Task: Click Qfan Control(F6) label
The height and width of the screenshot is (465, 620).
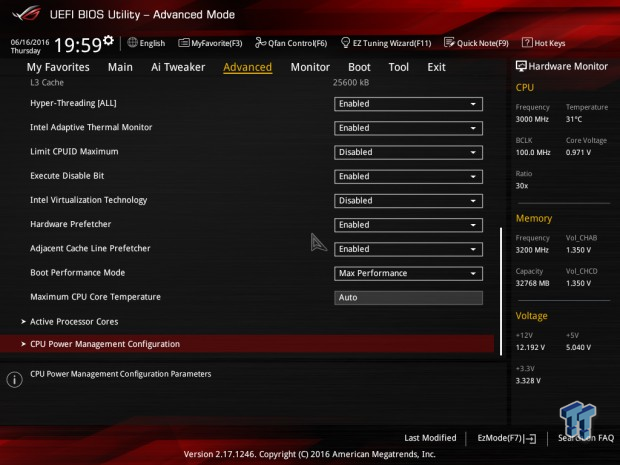Action: 297,43
